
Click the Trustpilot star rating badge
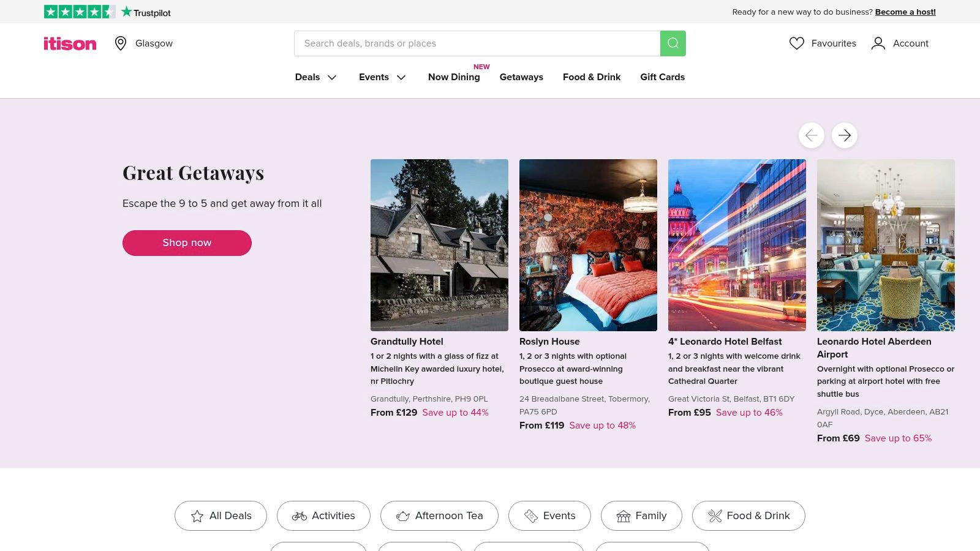click(x=80, y=12)
